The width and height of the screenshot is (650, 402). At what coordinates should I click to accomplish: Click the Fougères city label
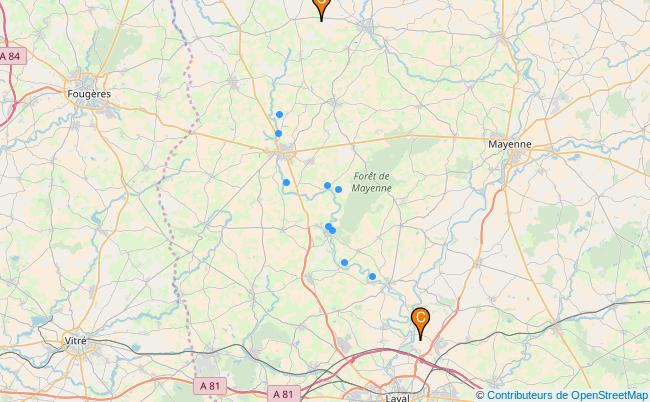[x=89, y=94]
